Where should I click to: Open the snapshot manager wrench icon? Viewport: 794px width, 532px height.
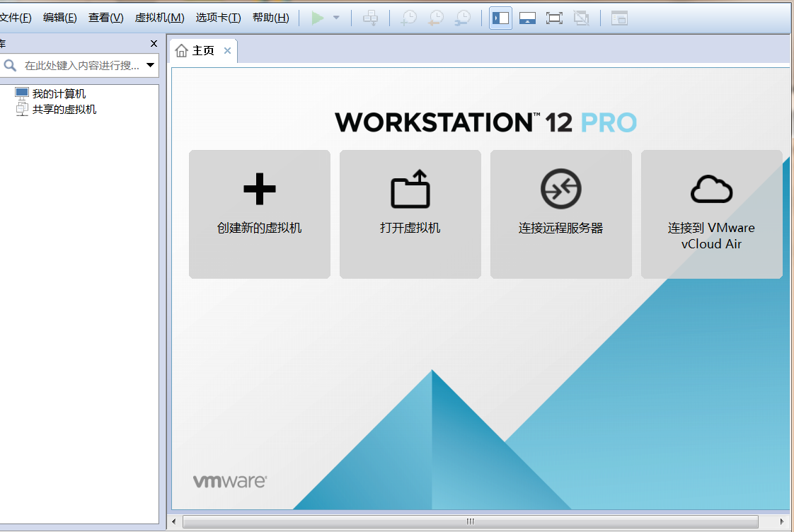[462, 18]
